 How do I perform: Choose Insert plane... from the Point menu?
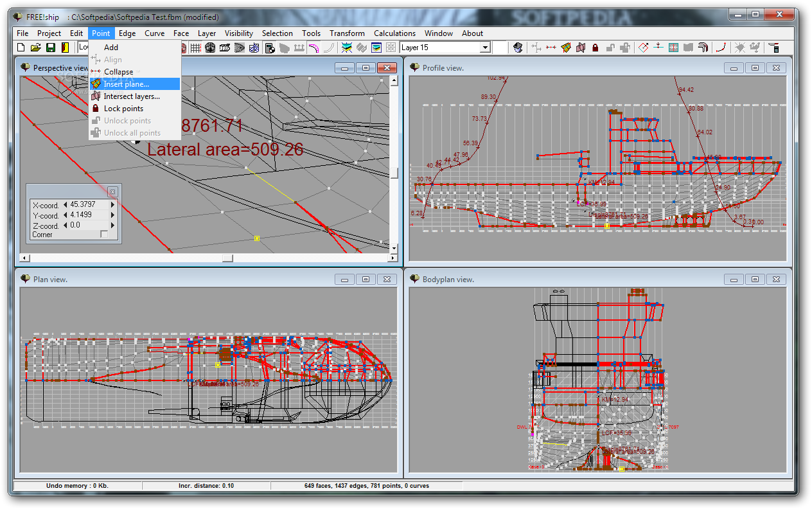click(135, 84)
